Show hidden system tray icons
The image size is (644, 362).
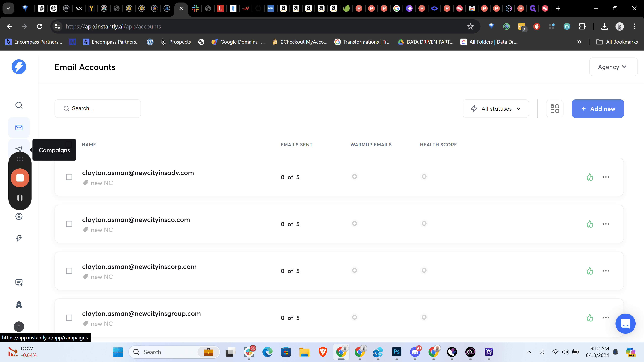528,352
